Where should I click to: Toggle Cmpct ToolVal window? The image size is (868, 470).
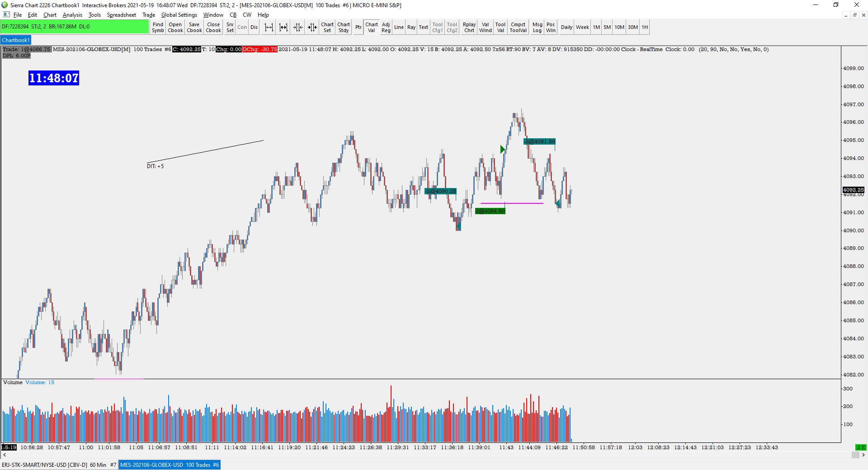518,28
